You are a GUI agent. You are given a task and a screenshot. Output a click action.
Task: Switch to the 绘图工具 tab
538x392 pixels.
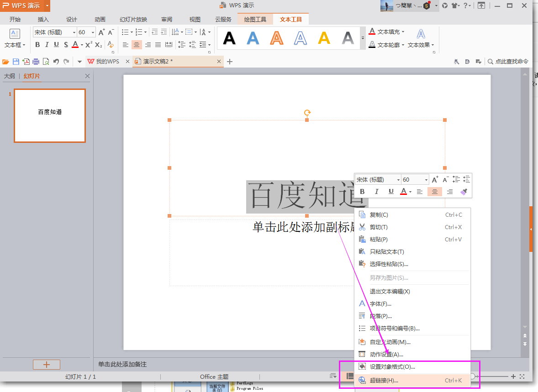tap(255, 20)
